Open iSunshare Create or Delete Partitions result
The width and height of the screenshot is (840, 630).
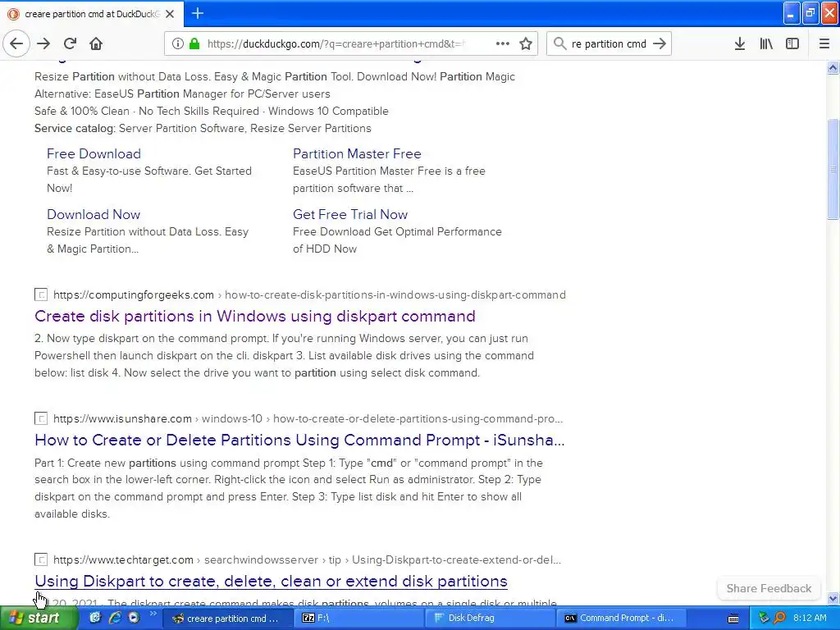[x=299, y=440]
